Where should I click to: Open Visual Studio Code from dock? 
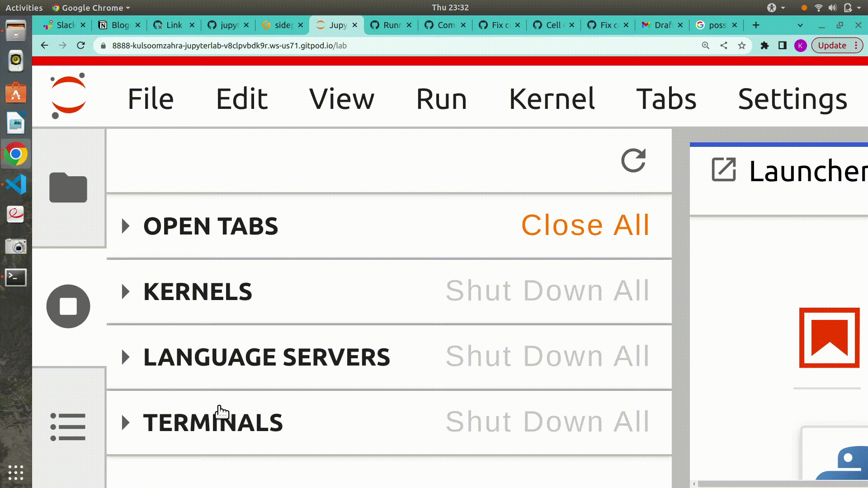click(16, 185)
